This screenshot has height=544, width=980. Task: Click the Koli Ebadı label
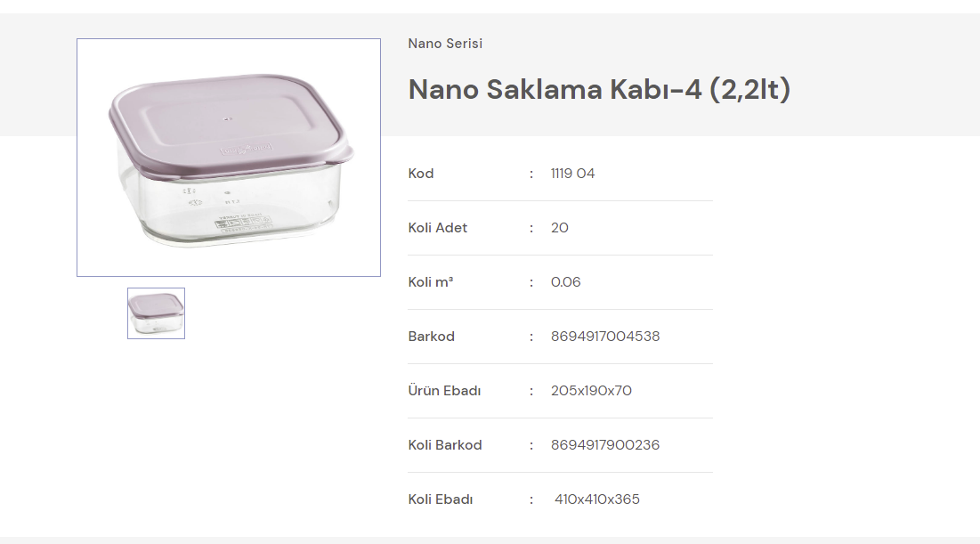click(x=441, y=499)
